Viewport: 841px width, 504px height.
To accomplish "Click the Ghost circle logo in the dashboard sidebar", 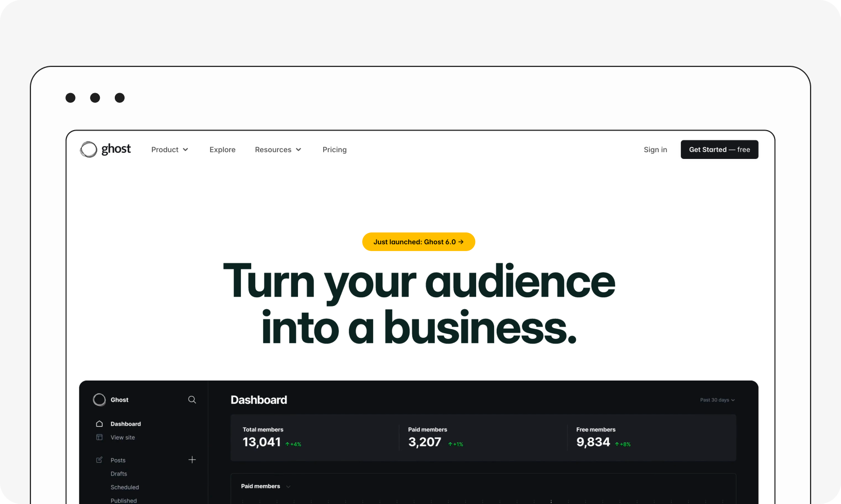I will [99, 400].
